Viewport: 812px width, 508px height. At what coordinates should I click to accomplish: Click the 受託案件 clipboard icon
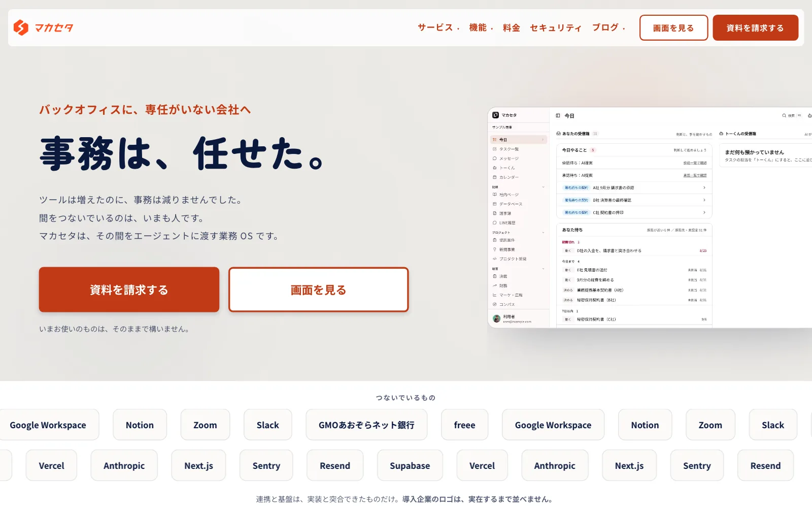pyautogui.click(x=494, y=240)
